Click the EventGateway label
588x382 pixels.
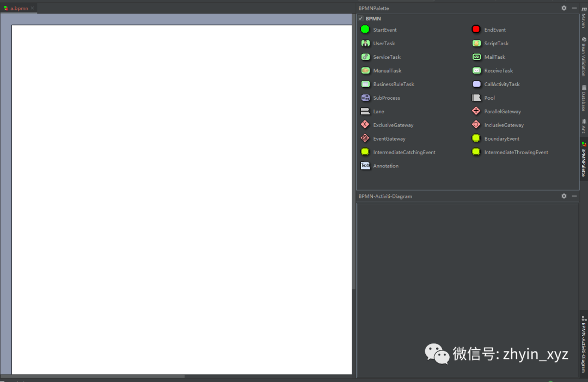pos(389,138)
